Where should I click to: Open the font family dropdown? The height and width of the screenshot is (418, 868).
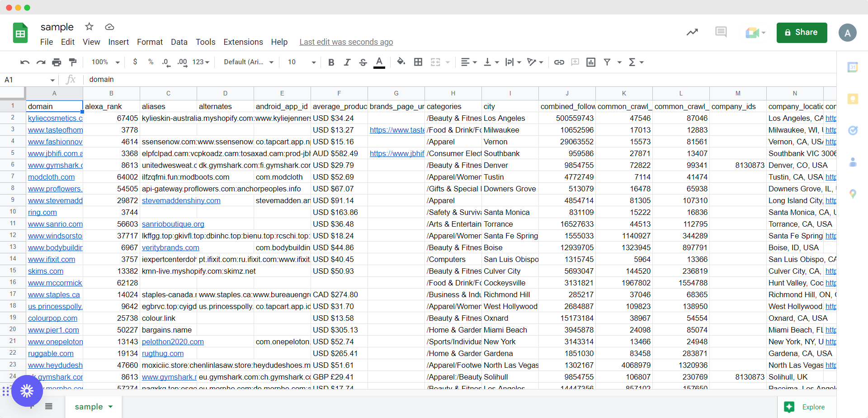pos(249,62)
